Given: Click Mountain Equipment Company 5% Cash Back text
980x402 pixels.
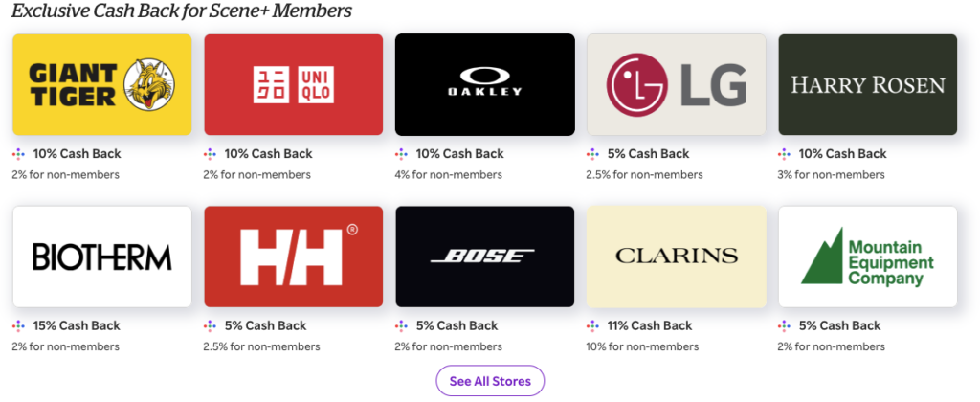Looking at the screenshot, I should pos(838,326).
